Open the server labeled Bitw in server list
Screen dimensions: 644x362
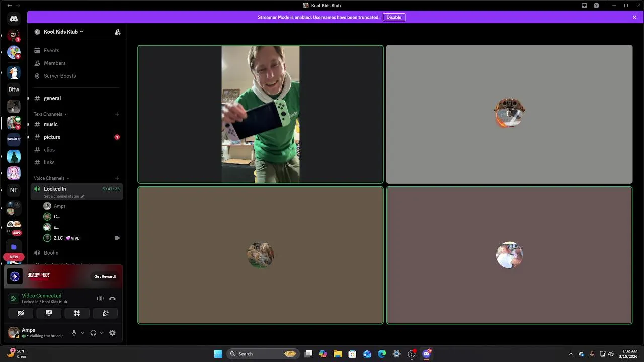[x=14, y=89]
